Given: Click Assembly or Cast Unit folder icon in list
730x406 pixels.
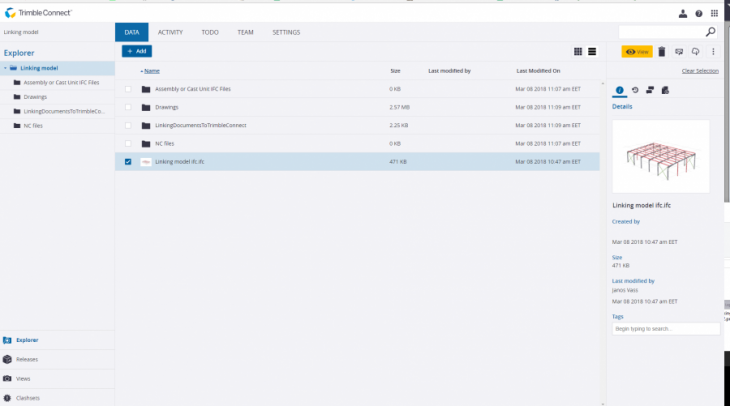Looking at the screenshot, I should [146, 89].
